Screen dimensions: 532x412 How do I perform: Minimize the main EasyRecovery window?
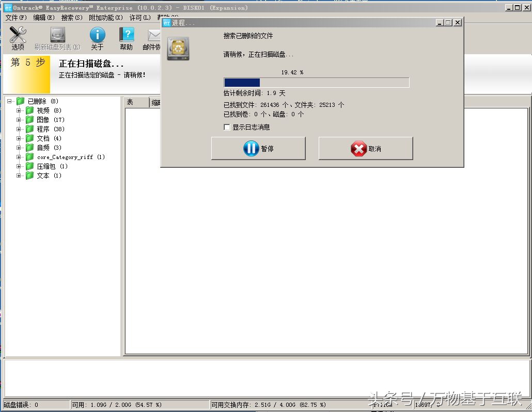(509, 7)
